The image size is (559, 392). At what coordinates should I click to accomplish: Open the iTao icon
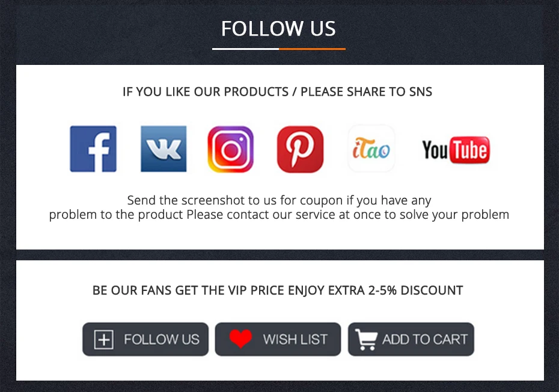click(x=371, y=149)
